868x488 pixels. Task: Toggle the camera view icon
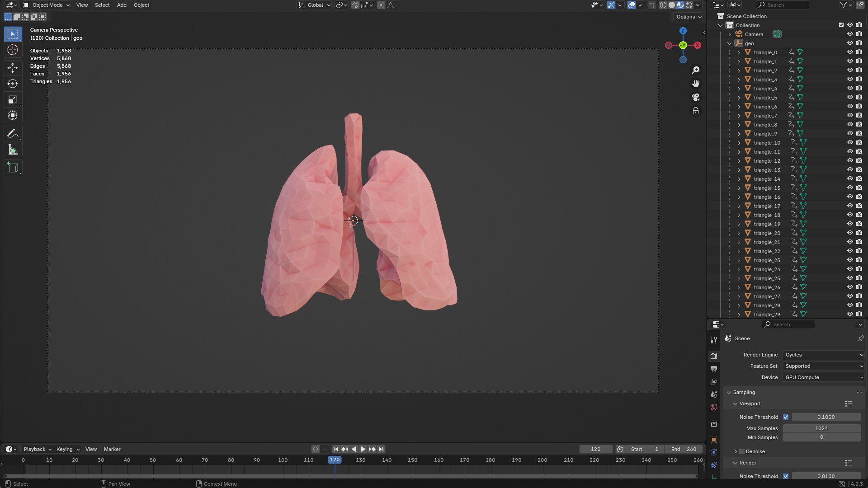(x=696, y=97)
